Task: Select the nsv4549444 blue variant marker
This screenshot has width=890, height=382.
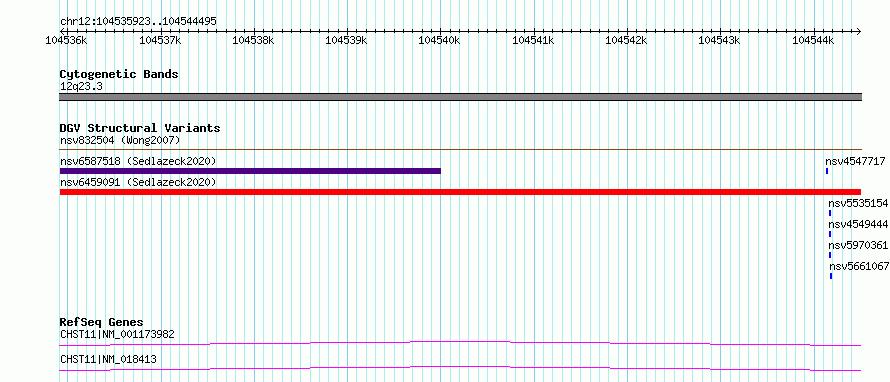Action: (830, 234)
